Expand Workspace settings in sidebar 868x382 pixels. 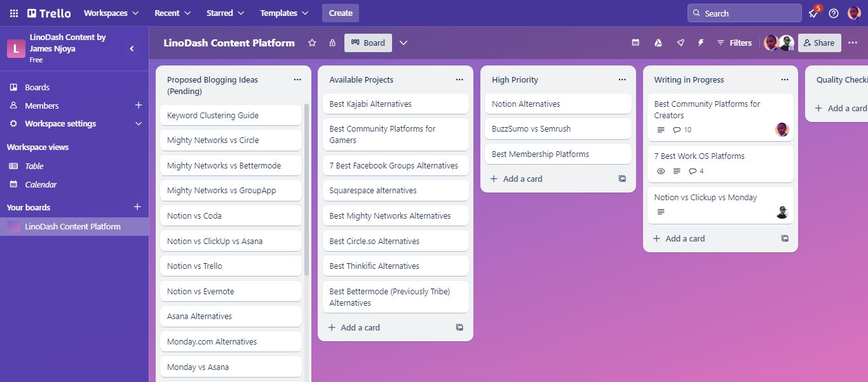139,124
